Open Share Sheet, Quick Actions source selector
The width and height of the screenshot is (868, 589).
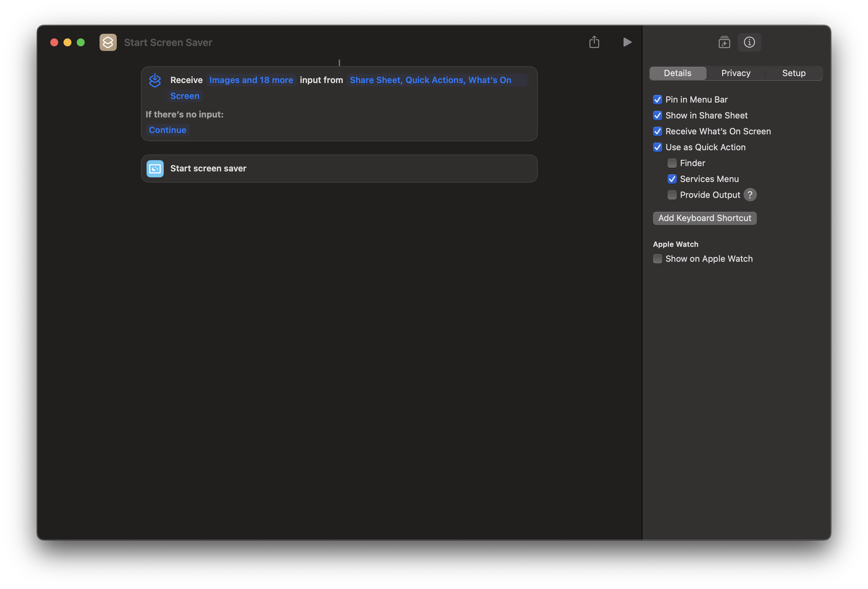click(430, 80)
